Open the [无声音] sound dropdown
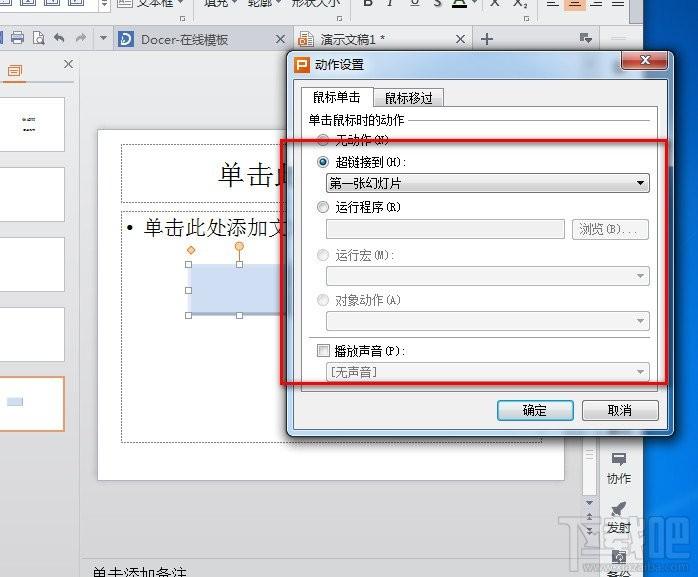The image size is (698, 577). tap(488, 372)
